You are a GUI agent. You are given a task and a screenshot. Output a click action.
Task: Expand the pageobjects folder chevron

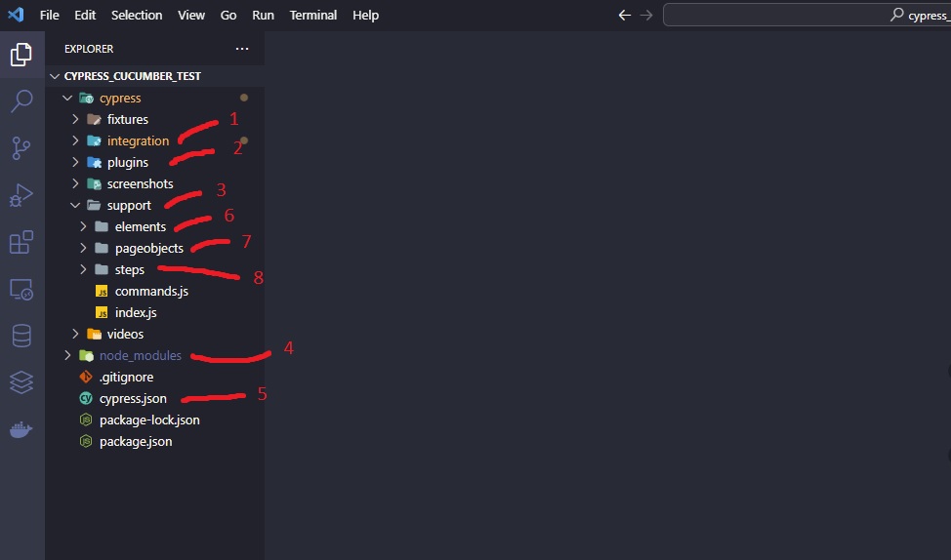point(83,249)
